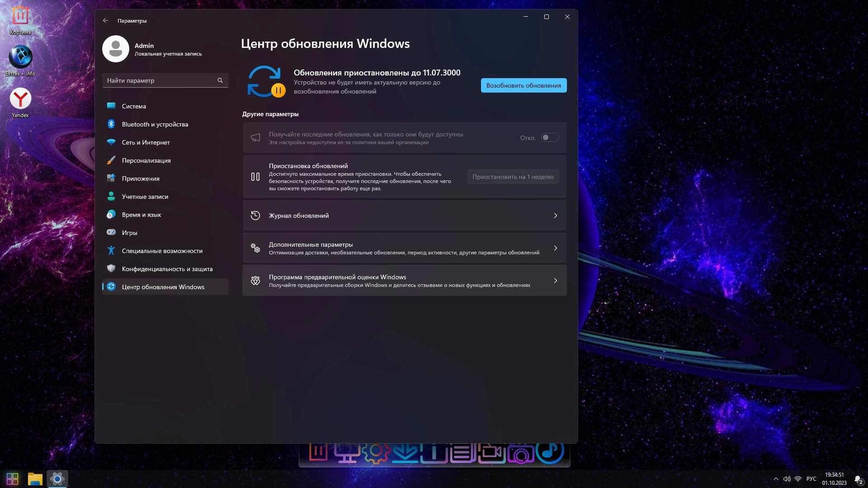Go to Personalization section
Image resolution: width=868 pixels, height=488 pixels.
tap(146, 160)
